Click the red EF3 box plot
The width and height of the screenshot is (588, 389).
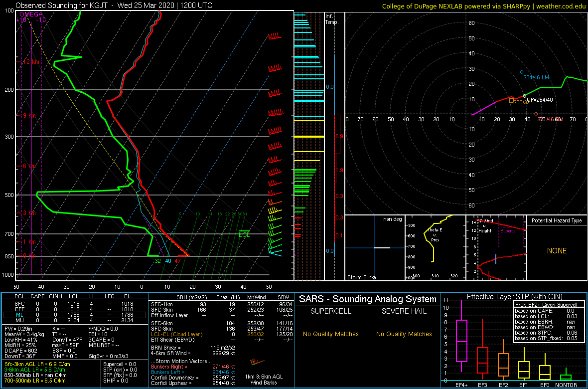(x=482, y=360)
